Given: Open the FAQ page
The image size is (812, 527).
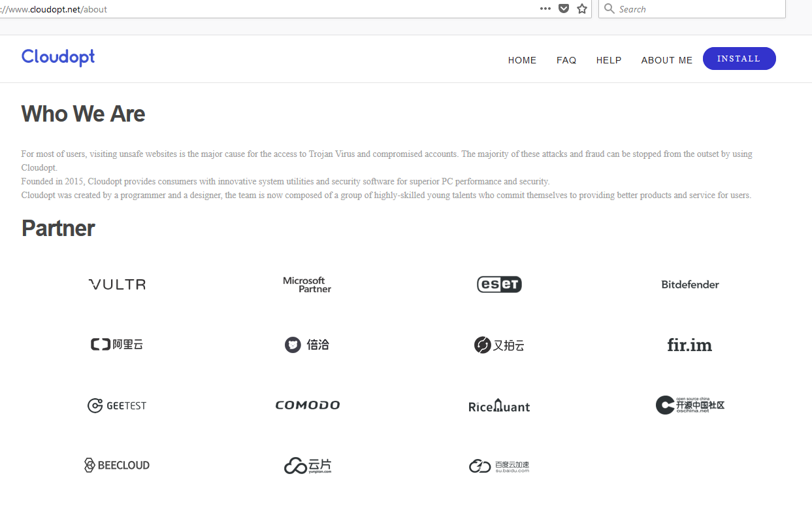Looking at the screenshot, I should [566, 60].
